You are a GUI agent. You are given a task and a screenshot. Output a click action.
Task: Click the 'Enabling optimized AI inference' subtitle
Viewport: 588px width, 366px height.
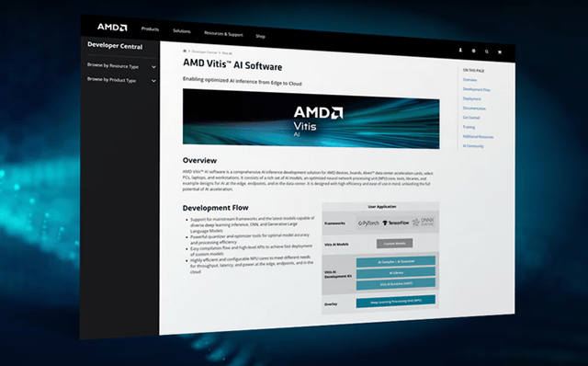[243, 81]
